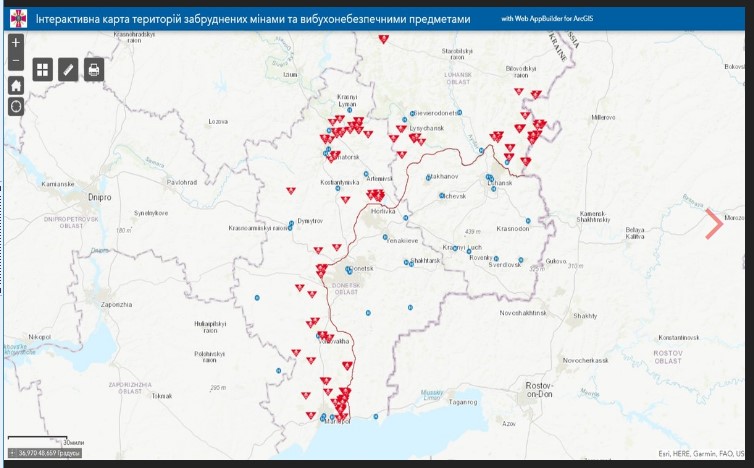The width and height of the screenshot is (754, 468).
Task: Open the measurement ruler tool
Action: [x=68, y=69]
